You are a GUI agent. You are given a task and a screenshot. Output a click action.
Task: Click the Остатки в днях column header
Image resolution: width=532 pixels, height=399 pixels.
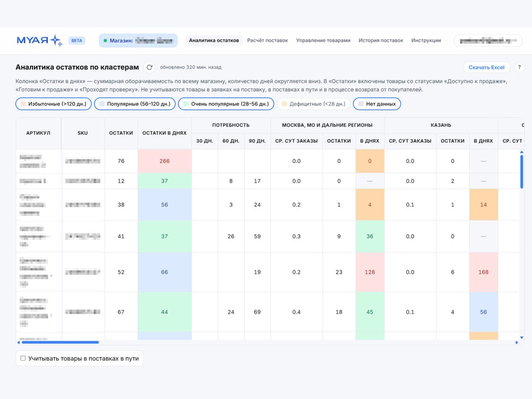164,133
